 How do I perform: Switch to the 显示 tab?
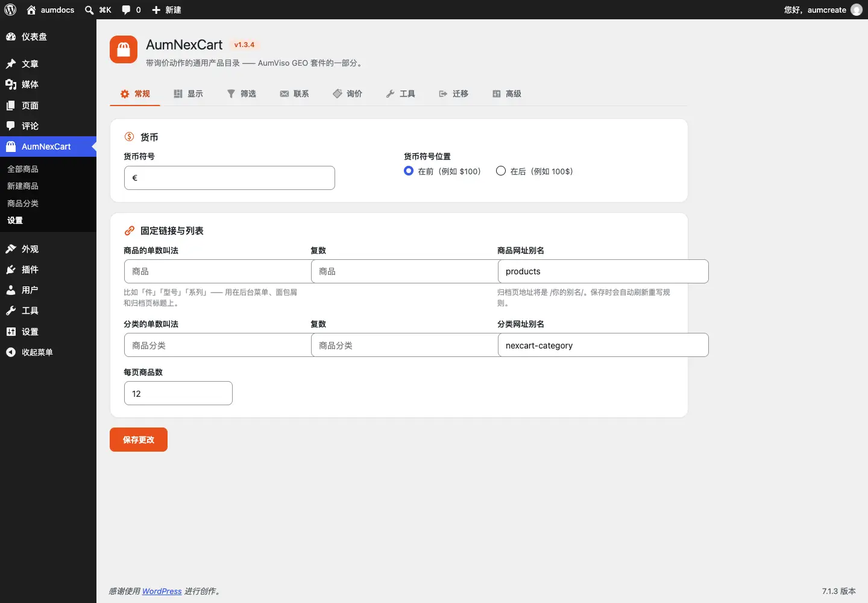point(188,94)
